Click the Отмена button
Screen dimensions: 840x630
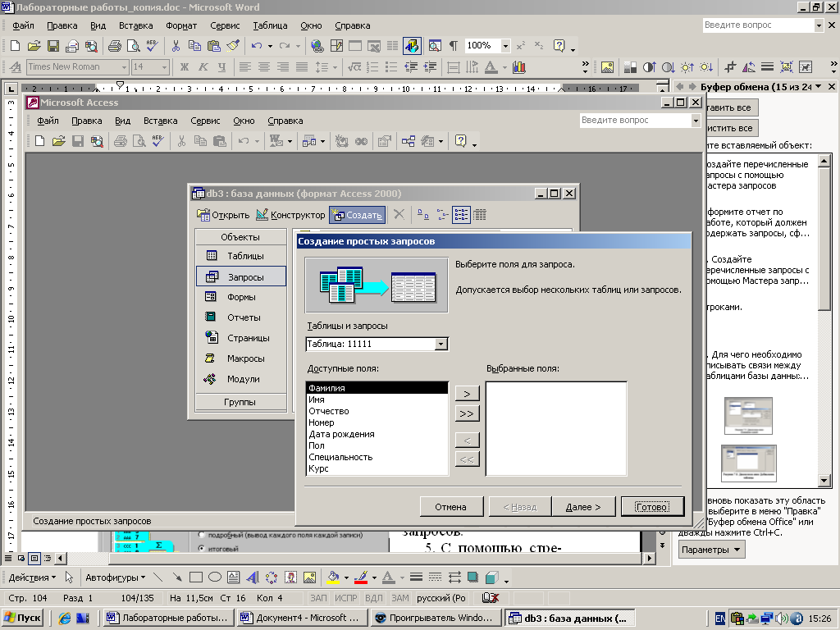click(450, 507)
